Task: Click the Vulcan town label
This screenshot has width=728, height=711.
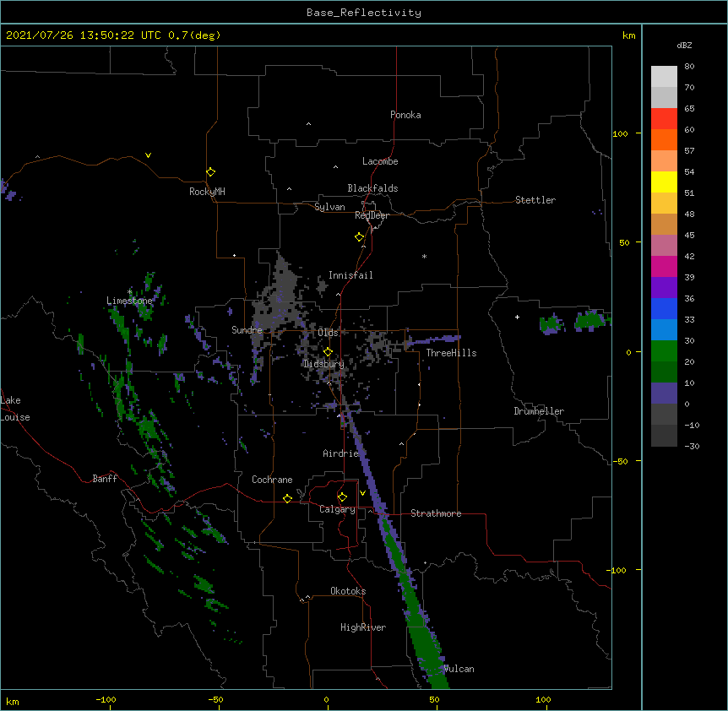Action: click(459, 669)
